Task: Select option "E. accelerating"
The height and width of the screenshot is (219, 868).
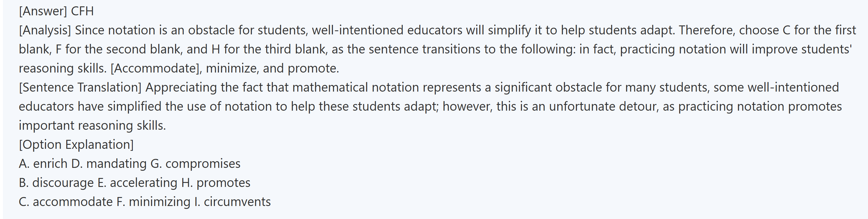Action: [137, 183]
